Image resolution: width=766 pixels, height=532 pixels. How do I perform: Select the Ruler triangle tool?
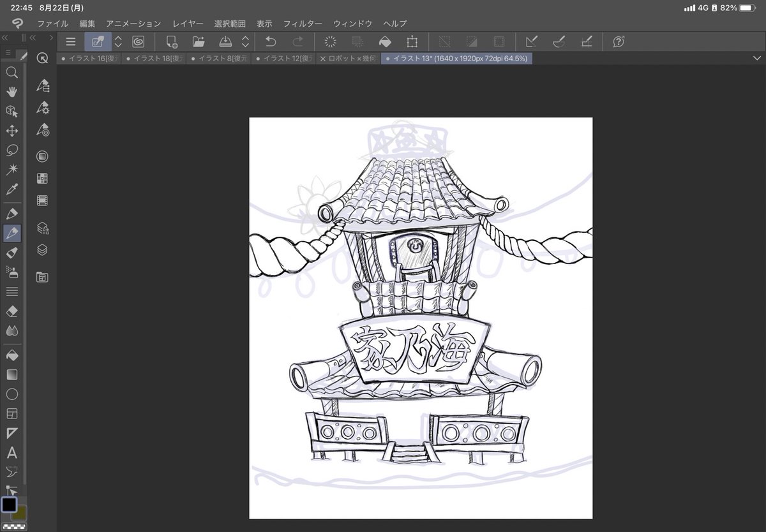[x=11, y=433]
